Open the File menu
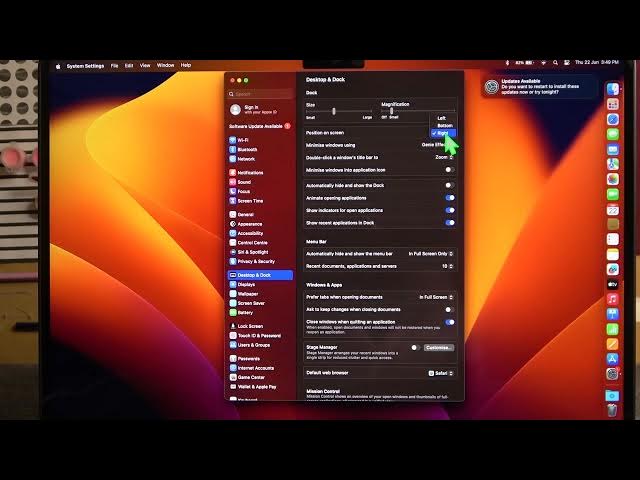 point(115,65)
